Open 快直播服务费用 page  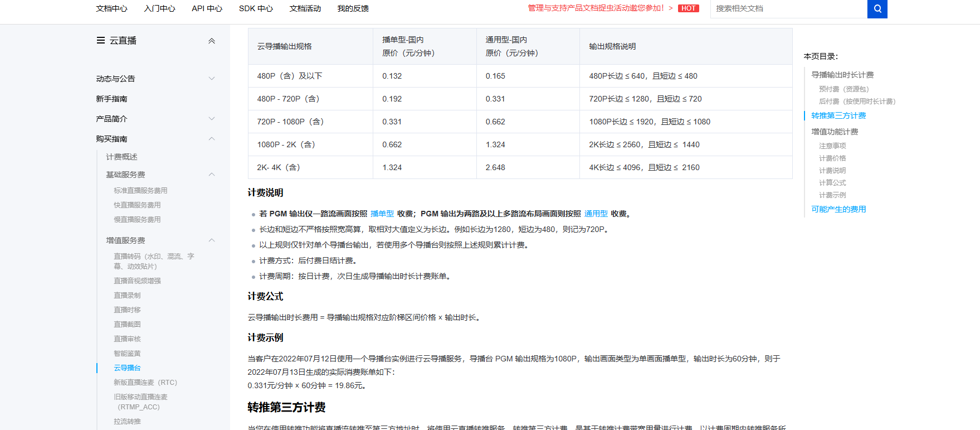click(137, 205)
